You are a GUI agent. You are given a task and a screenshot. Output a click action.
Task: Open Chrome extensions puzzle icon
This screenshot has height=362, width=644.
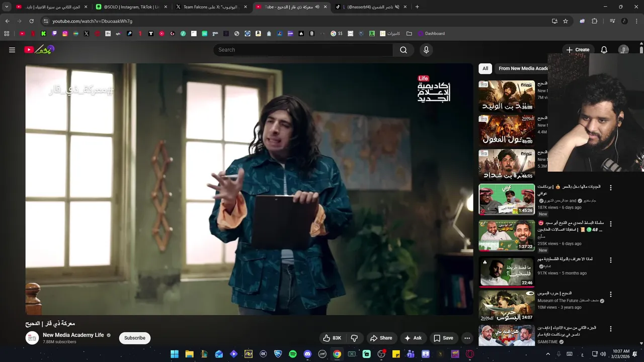pos(594,21)
